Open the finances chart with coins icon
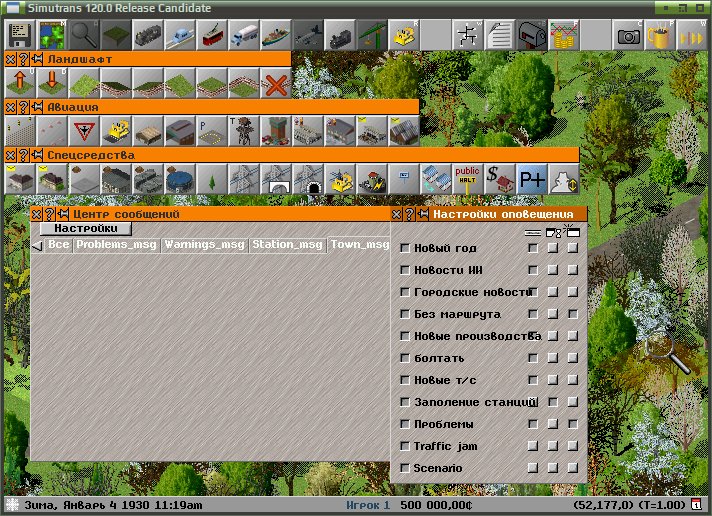This screenshot has width=712, height=516. 563,35
